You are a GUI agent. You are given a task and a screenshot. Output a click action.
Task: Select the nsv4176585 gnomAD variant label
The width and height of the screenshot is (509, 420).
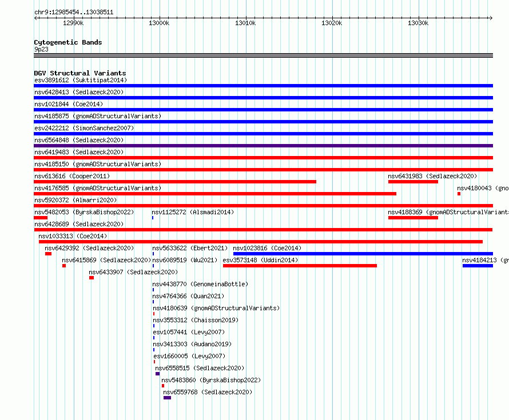click(98, 188)
